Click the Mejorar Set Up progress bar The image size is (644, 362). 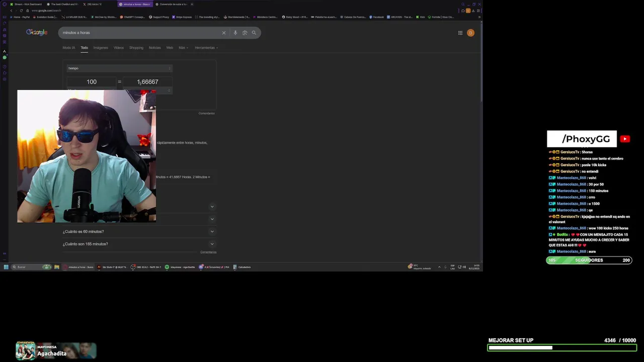(x=562, y=347)
